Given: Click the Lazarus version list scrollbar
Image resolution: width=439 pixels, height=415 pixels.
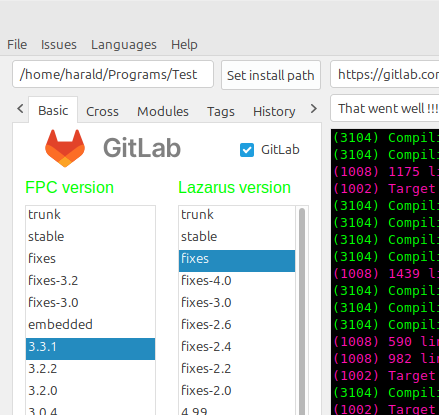Looking at the screenshot, I should [302, 311].
